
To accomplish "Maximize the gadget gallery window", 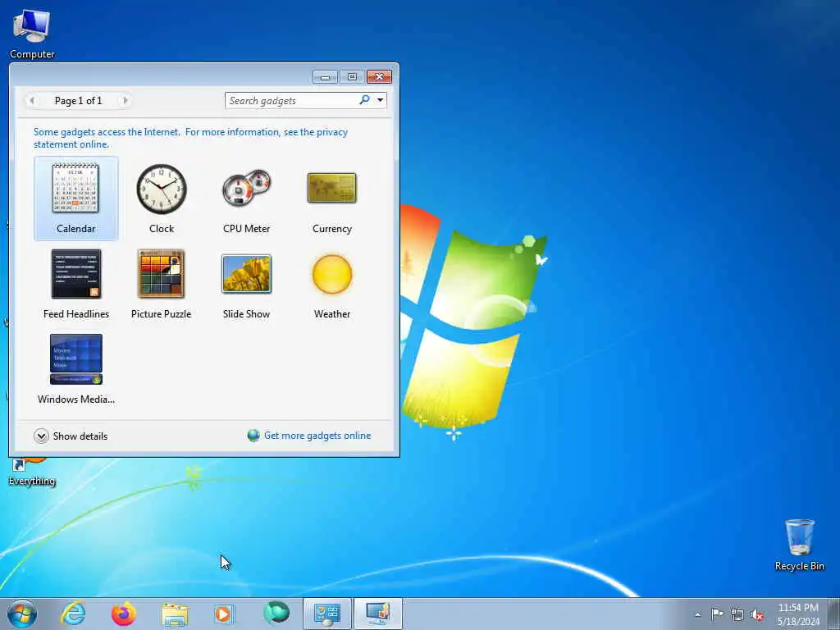I will 352,77.
